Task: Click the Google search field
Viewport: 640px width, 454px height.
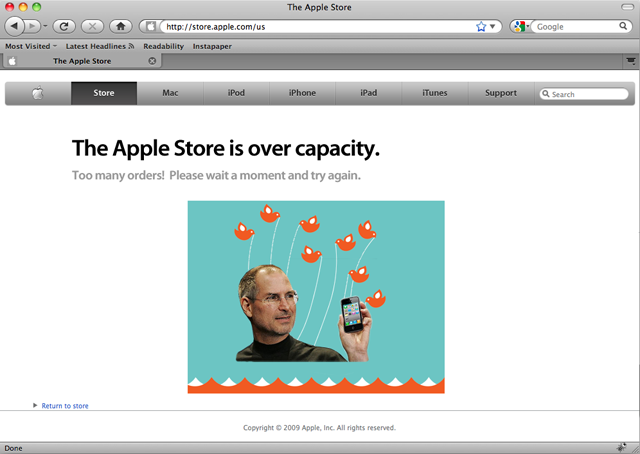Action: (576, 27)
